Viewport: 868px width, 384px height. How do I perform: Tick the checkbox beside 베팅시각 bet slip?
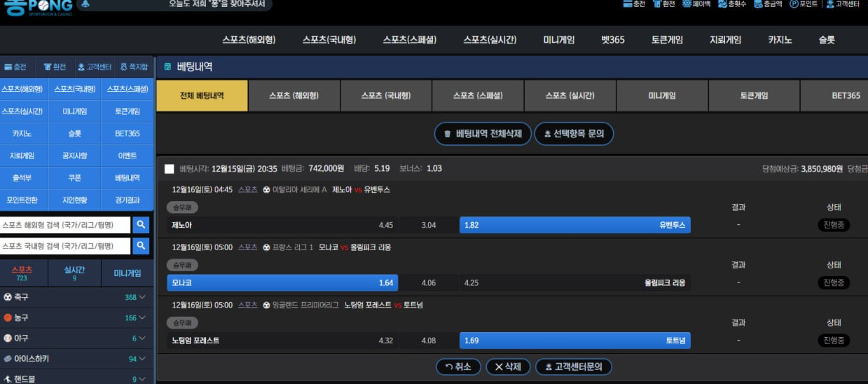pos(169,169)
